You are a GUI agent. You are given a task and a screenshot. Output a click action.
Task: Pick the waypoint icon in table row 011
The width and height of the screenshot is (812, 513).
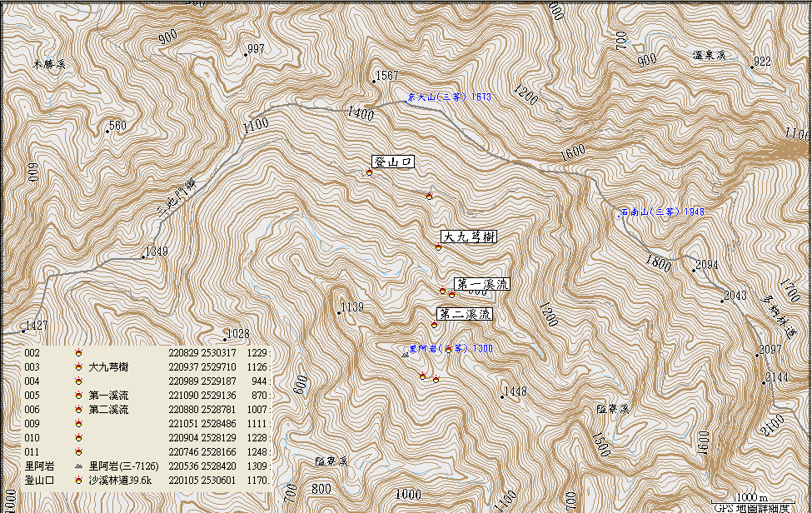(x=78, y=452)
